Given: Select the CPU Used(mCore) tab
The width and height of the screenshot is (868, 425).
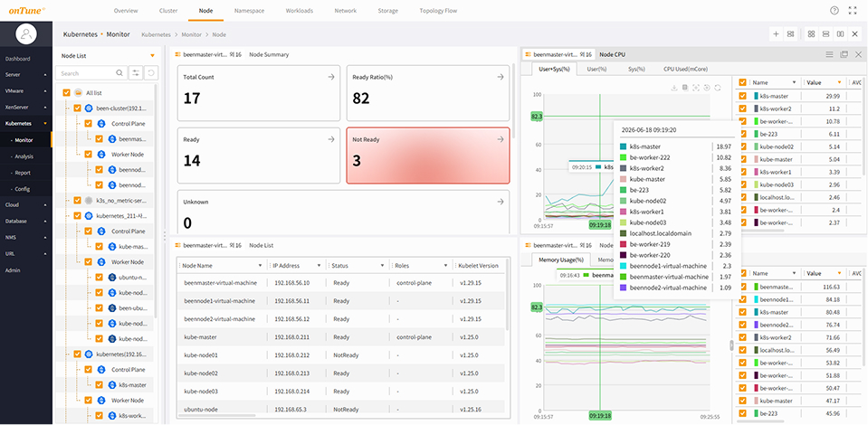Looking at the screenshot, I should tap(685, 69).
